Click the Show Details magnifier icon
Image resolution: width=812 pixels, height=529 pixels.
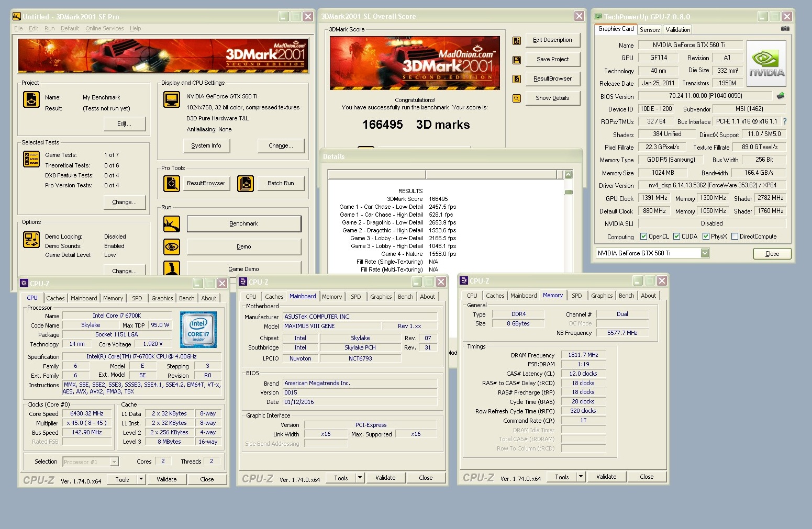coord(517,98)
